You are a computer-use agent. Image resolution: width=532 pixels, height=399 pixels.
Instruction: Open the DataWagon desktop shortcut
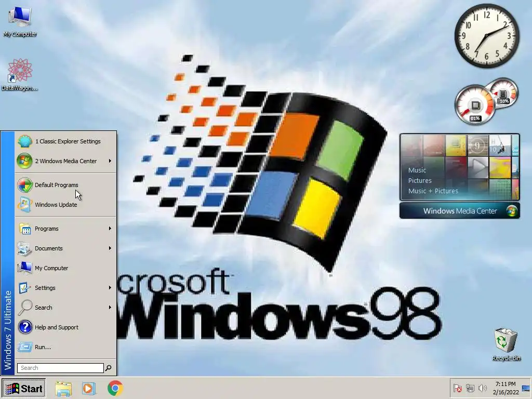click(20, 75)
